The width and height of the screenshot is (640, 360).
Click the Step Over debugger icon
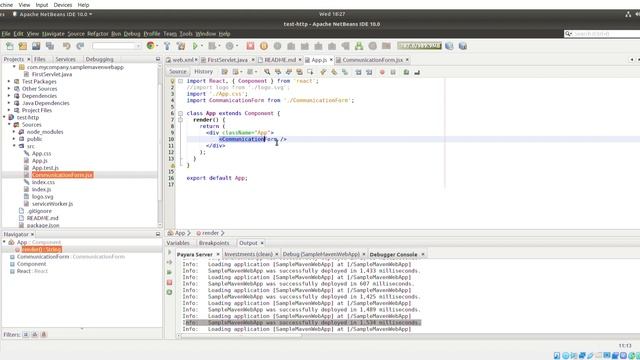pyautogui.click(x=291, y=46)
